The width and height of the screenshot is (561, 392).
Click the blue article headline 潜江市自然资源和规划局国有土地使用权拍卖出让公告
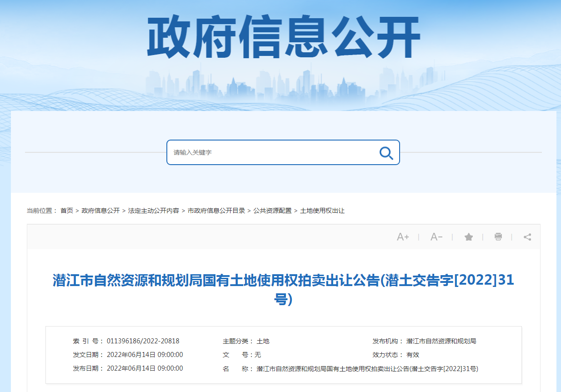click(x=283, y=281)
